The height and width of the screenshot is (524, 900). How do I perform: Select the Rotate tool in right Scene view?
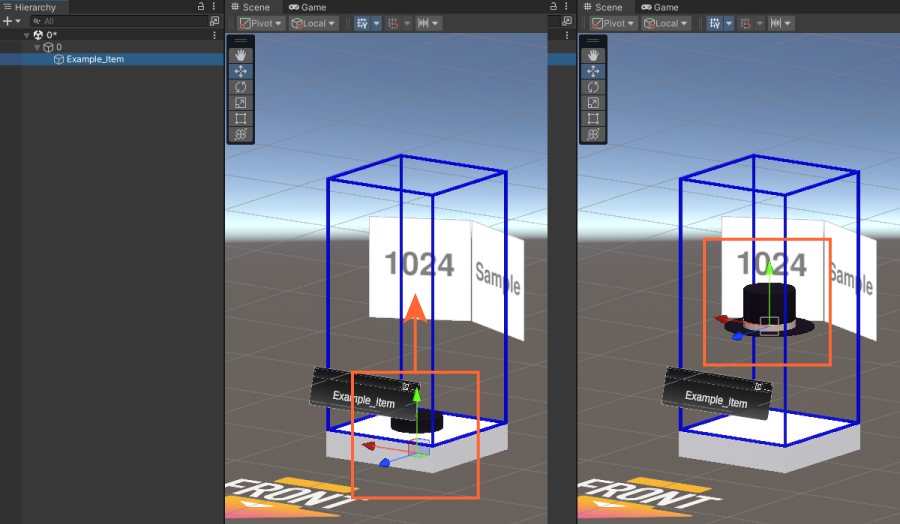click(593, 87)
